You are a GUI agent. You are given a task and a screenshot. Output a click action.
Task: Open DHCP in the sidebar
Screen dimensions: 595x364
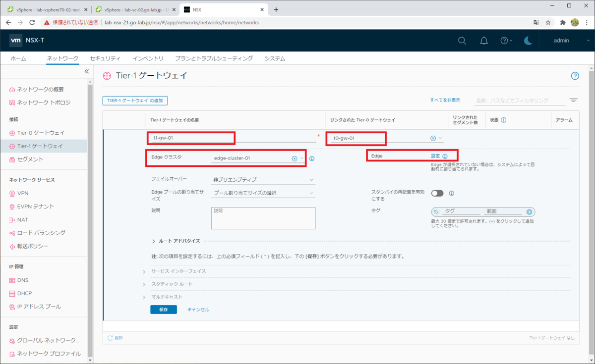tap(24, 293)
